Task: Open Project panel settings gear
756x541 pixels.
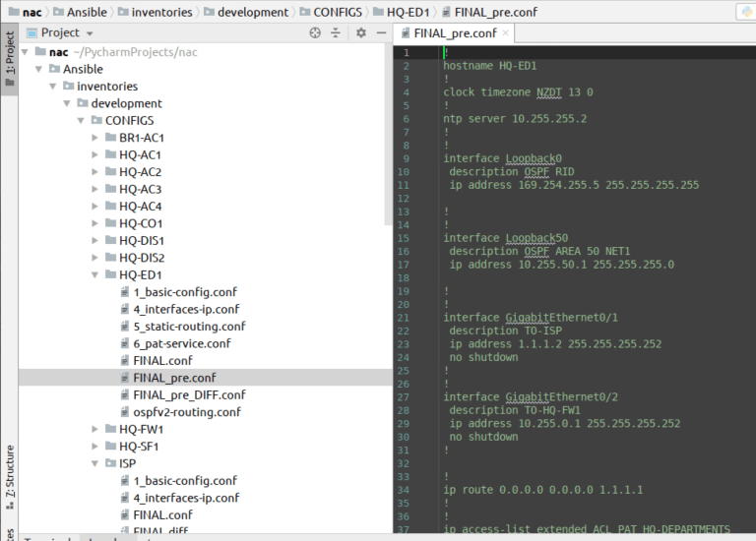Action: click(x=361, y=32)
